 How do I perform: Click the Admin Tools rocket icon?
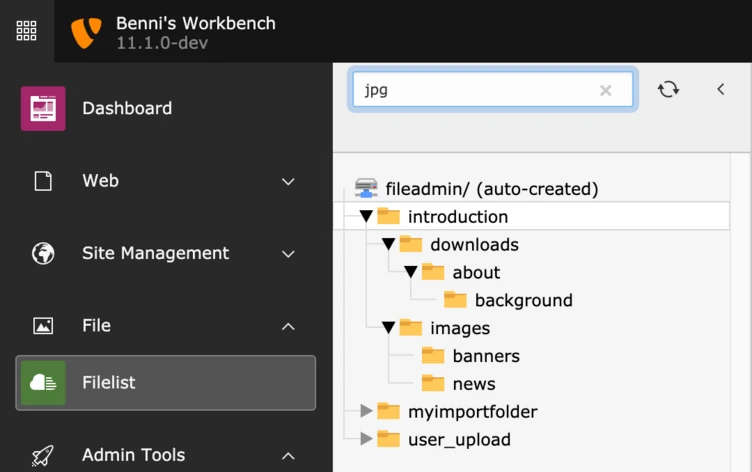[43, 456]
